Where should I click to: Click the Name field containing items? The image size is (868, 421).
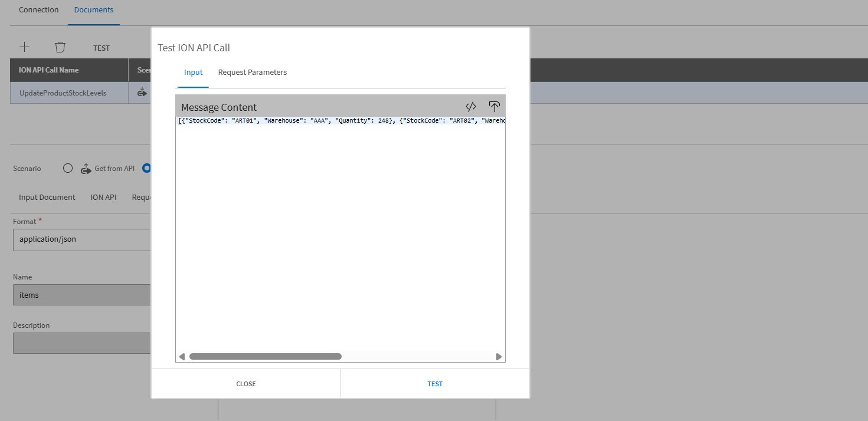[x=82, y=295]
